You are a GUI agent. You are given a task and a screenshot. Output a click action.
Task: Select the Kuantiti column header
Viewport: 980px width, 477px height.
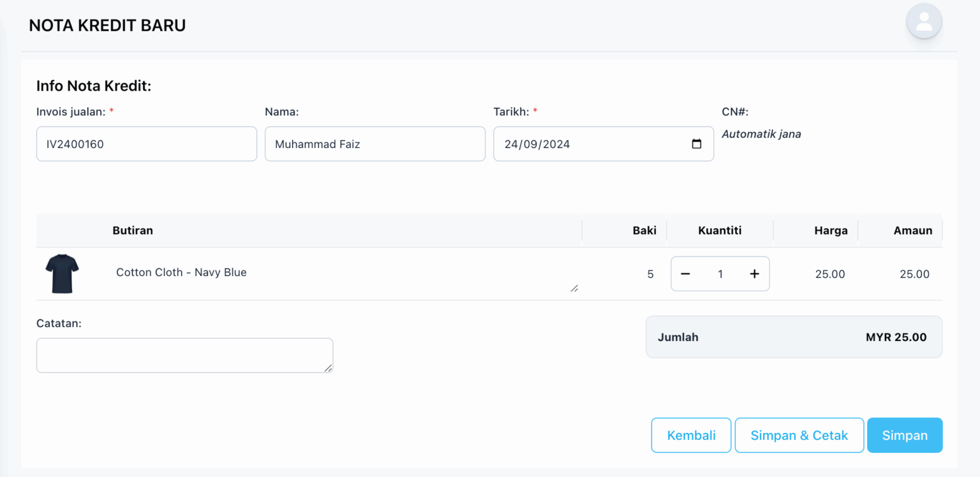[x=720, y=231]
